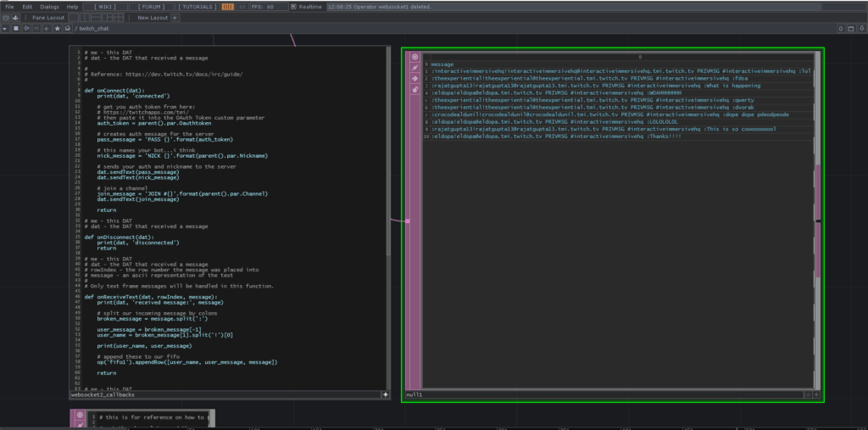Click the null1 operator name label

(x=414, y=394)
